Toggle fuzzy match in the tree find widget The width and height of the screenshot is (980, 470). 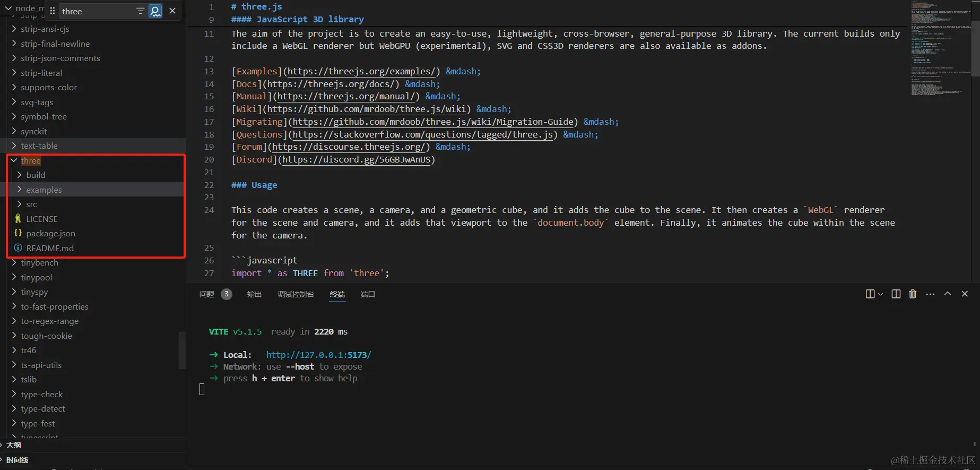[x=155, y=11]
